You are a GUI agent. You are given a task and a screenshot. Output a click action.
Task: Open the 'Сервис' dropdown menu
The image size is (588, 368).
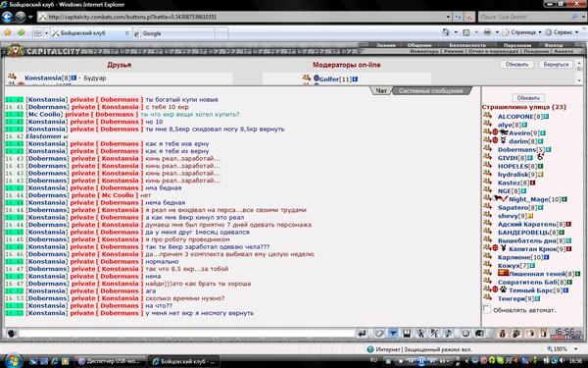click(x=563, y=32)
